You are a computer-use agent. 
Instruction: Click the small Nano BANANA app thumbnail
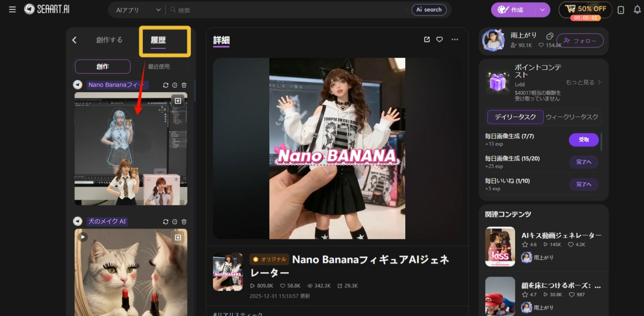tap(228, 272)
